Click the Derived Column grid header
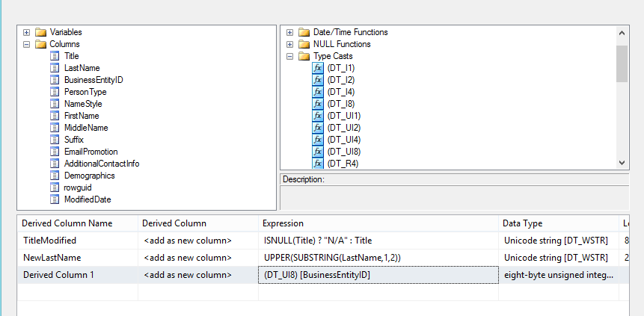The height and width of the screenshot is (316, 644). click(x=198, y=223)
